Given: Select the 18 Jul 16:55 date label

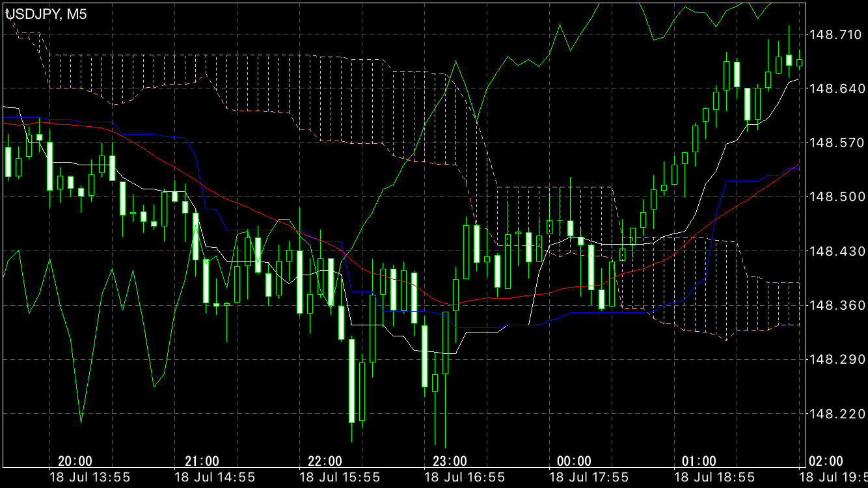Looking at the screenshot, I should pyautogui.click(x=465, y=477).
